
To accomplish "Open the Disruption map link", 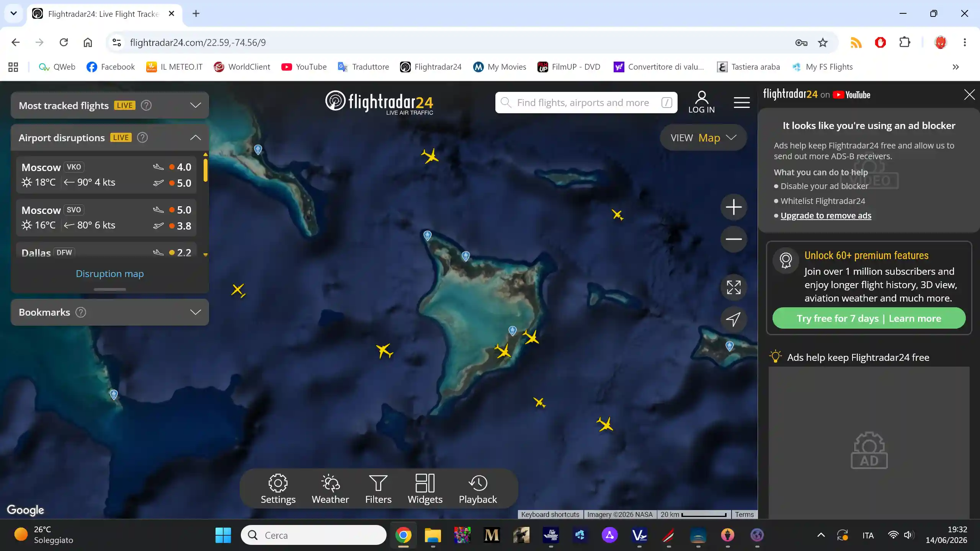I will pos(110,274).
